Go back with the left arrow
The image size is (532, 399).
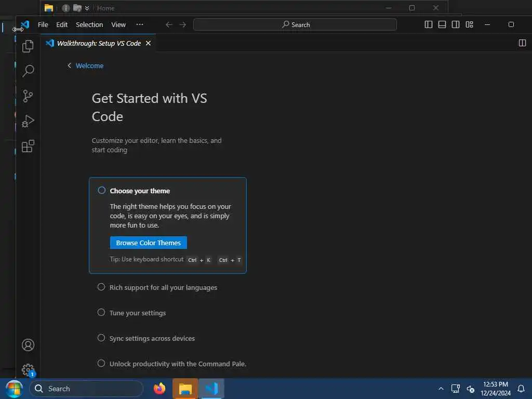(169, 25)
